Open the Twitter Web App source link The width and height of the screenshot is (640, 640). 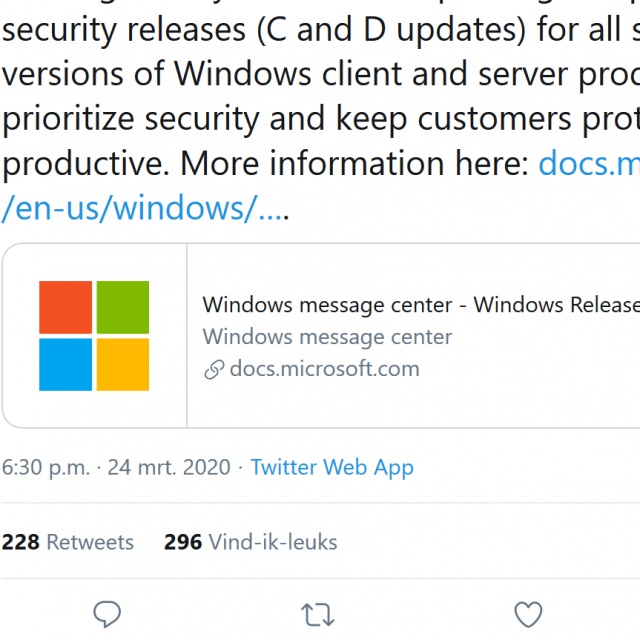pos(332,467)
